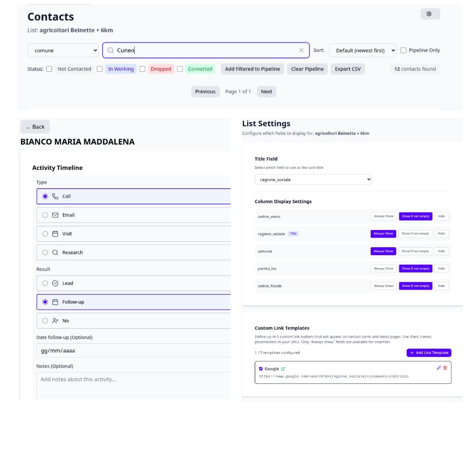Expand the ragione_sociale title field dropdown
The image size is (476, 476).
point(313,179)
